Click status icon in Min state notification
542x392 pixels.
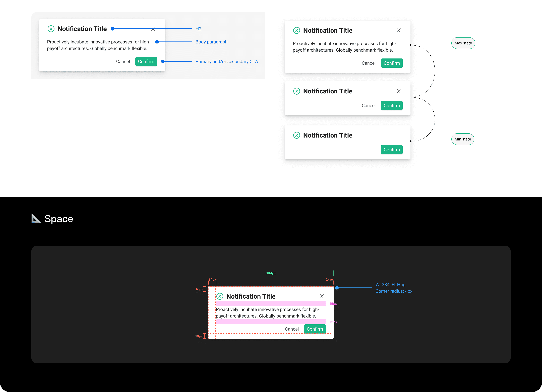coord(297,135)
